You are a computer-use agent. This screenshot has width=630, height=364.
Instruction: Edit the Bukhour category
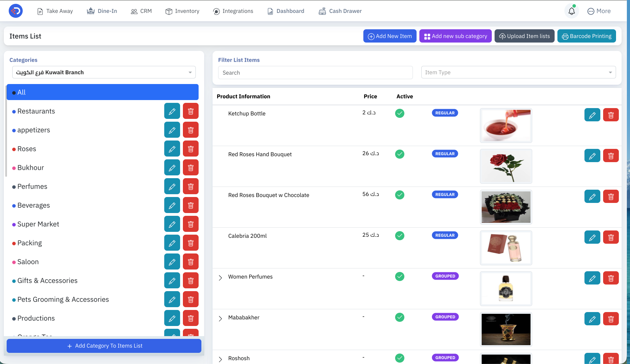point(172,168)
